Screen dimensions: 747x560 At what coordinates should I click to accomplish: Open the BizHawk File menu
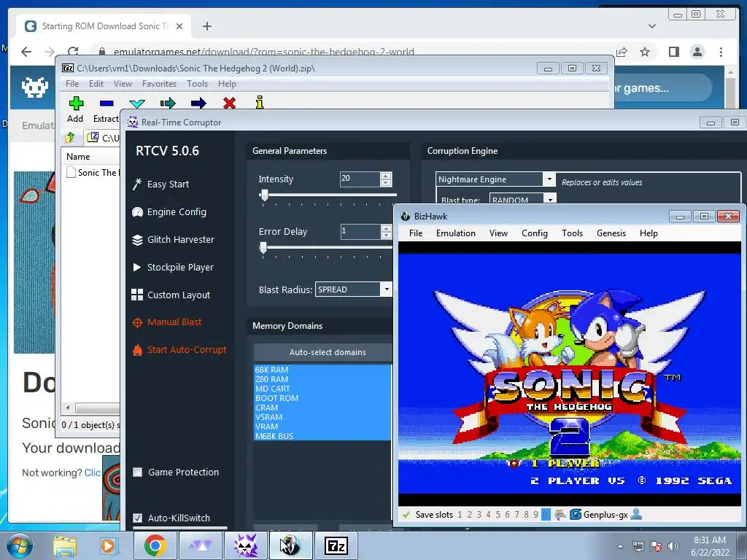[x=416, y=233]
